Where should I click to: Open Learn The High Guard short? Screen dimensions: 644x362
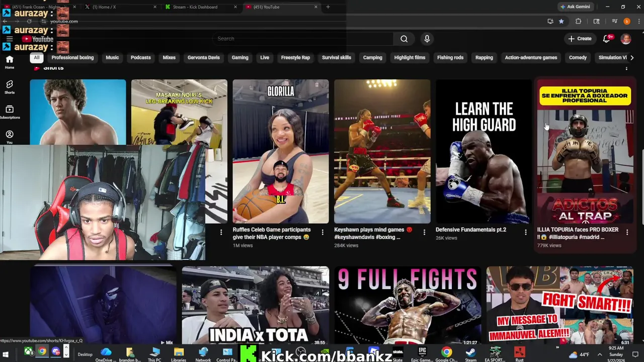484,151
